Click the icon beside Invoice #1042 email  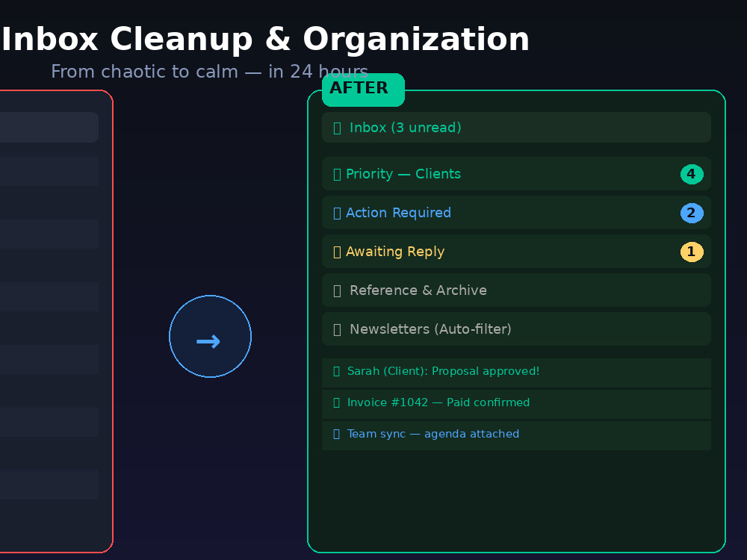click(x=336, y=403)
